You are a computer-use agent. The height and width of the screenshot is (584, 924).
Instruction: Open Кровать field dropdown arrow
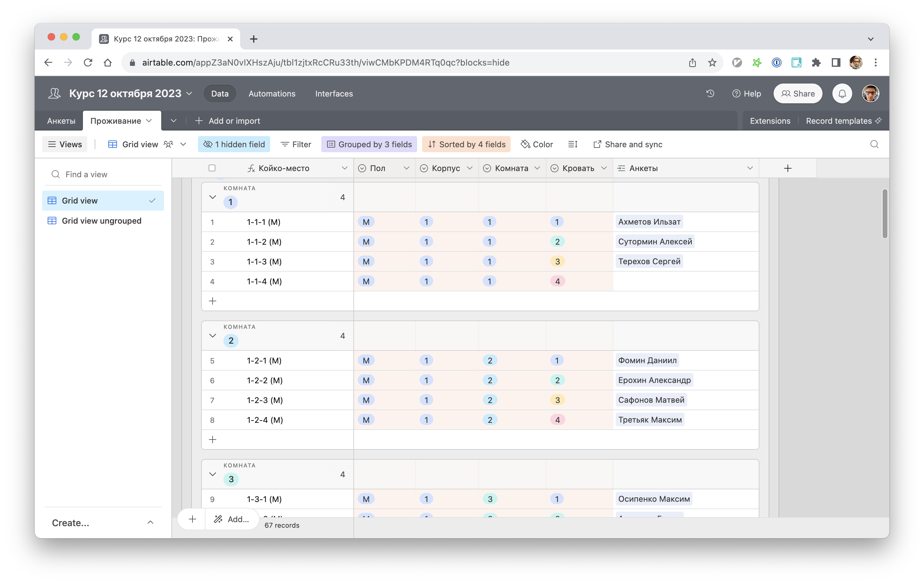[604, 168]
